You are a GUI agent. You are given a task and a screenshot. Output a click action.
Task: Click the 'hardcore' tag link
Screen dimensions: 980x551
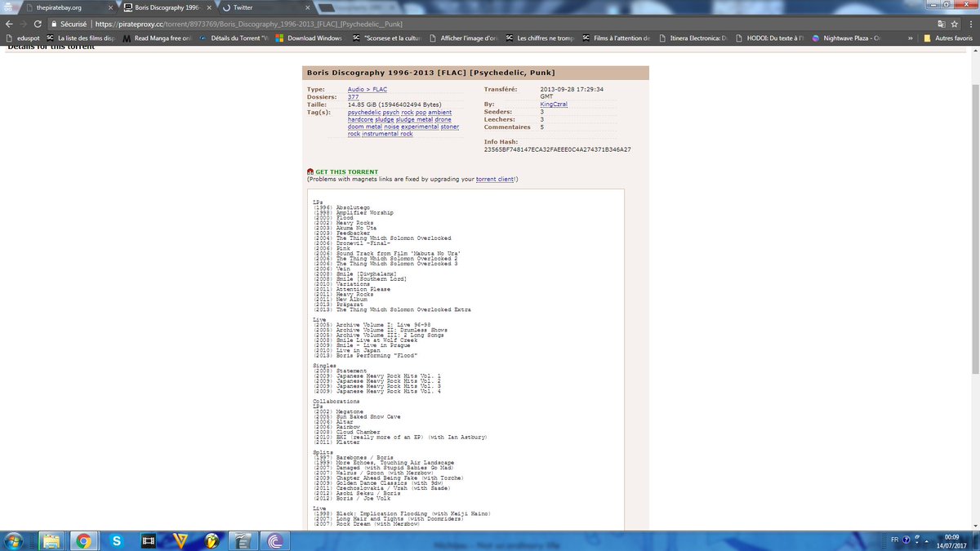360,119
